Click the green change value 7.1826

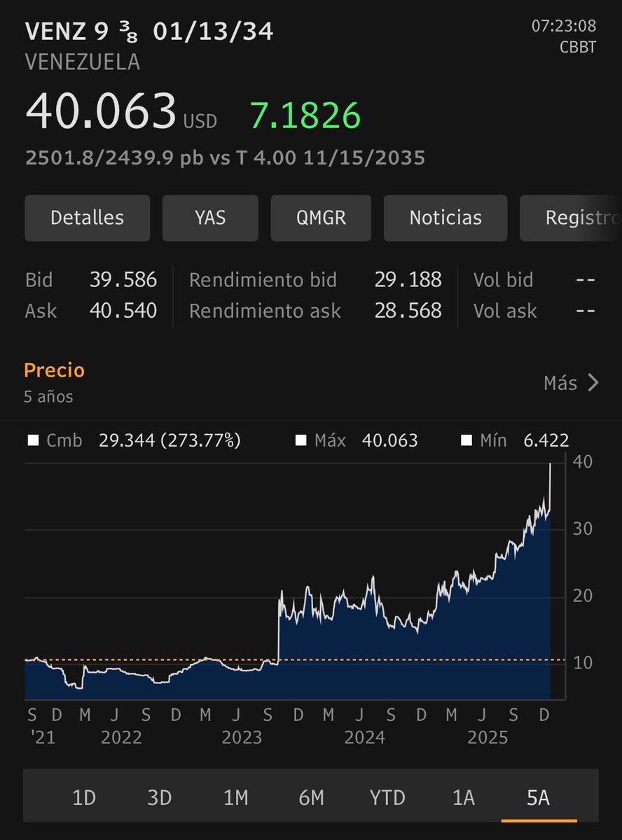(x=305, y=116)
